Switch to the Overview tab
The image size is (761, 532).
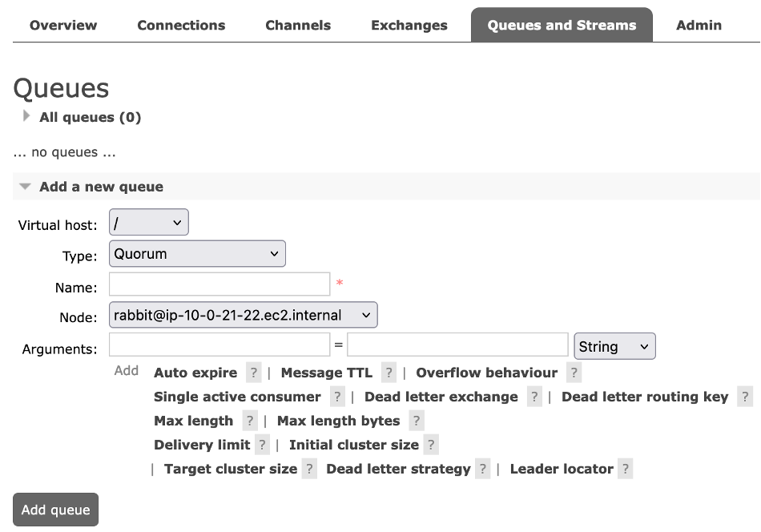pos(62,25)
